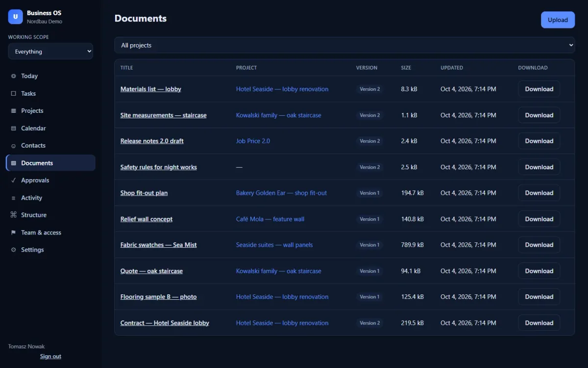Click the Team & access flag icon
This screenshot has height=368, width=588.
pyautogui.click(x=13, y=233)
